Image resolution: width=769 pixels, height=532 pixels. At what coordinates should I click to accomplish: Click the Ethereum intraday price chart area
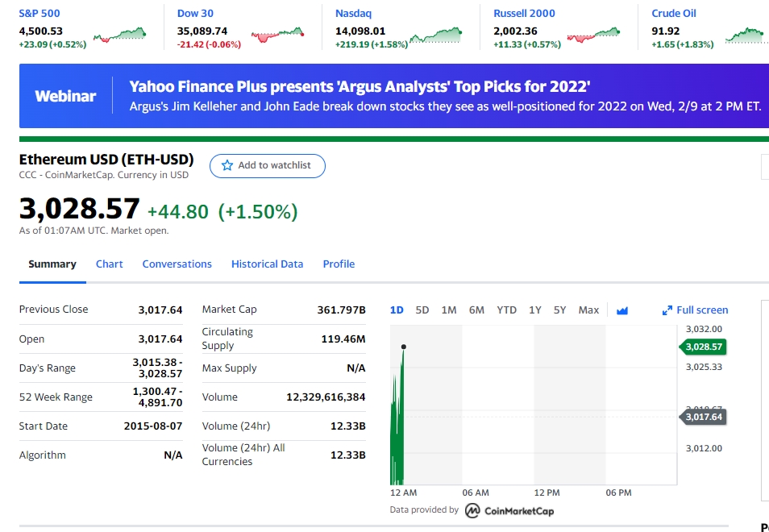[x=533, y=405]
